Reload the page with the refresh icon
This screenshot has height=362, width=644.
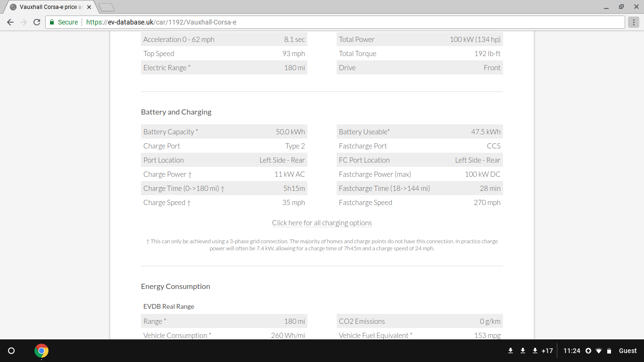pos(37,22)
